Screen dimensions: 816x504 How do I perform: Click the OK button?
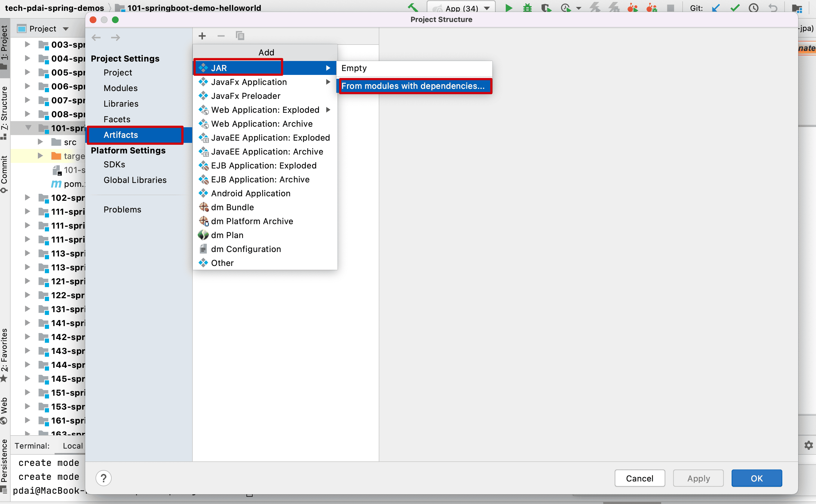756,478
